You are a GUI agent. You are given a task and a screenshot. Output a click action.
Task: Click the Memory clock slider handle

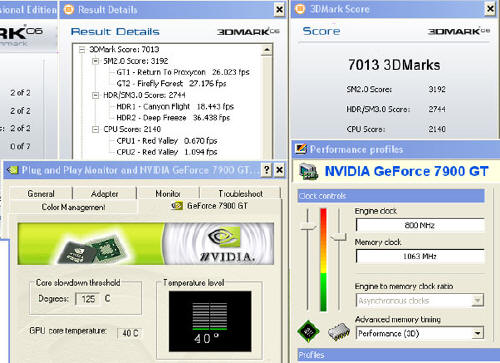coord(339,237)
